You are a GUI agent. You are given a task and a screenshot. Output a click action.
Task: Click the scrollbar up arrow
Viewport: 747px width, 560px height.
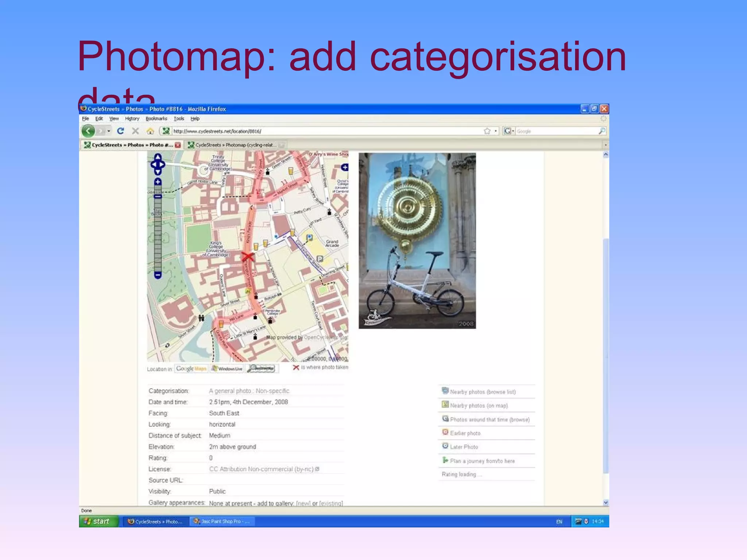(606, 155)
